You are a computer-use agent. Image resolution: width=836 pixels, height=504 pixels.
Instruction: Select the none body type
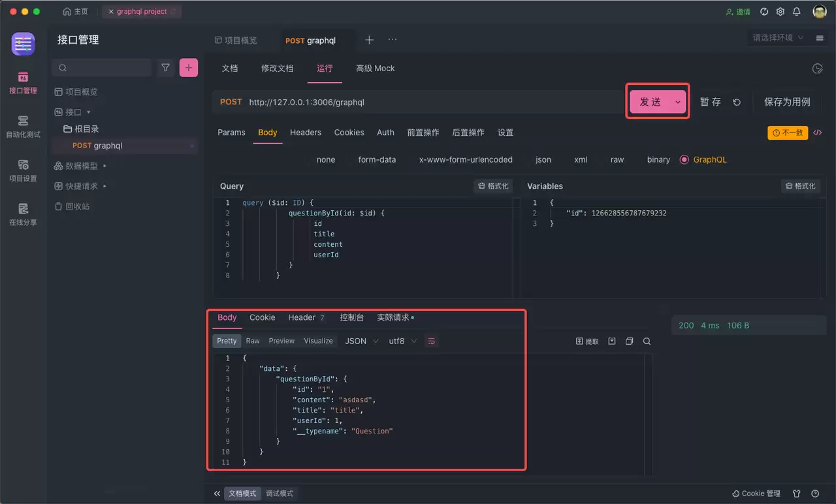(x=326, y=159)
